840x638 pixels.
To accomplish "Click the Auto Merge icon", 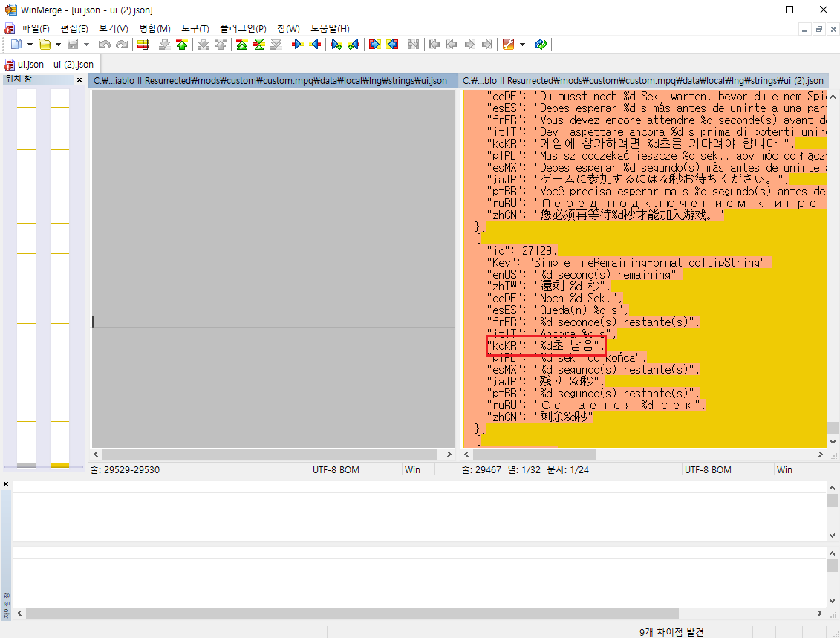I will [413, 45].
